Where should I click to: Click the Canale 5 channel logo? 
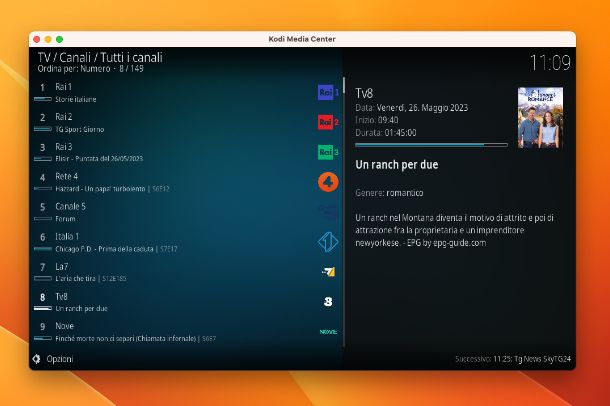pos(328,212)
